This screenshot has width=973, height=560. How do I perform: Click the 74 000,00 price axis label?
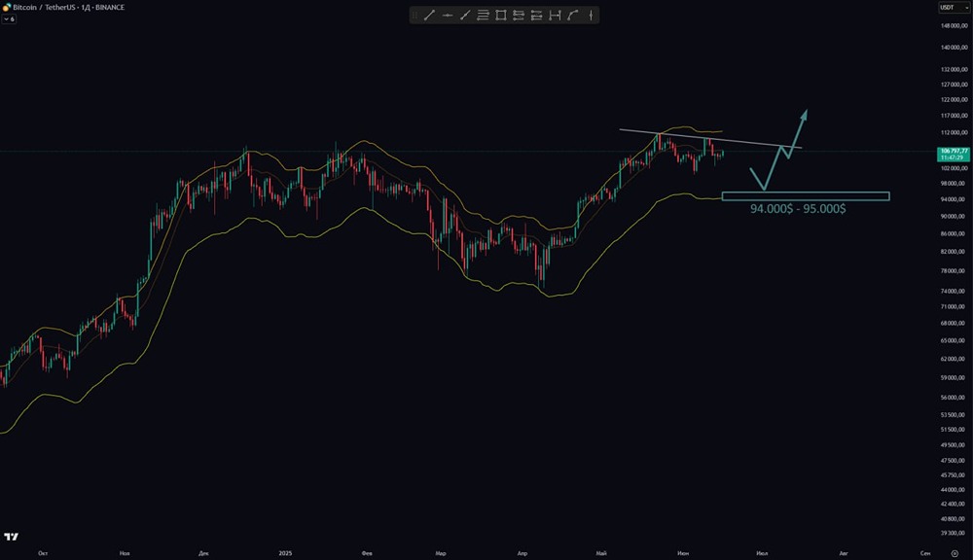coord(954,292)
